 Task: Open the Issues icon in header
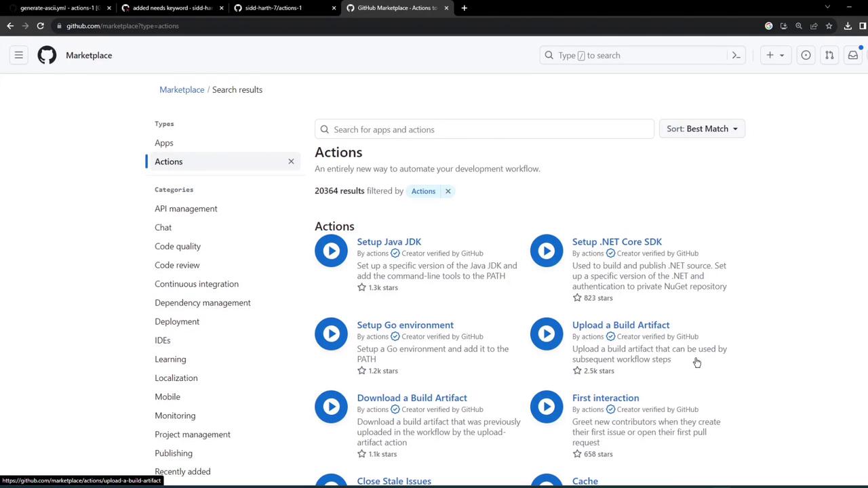coord(806,55)
